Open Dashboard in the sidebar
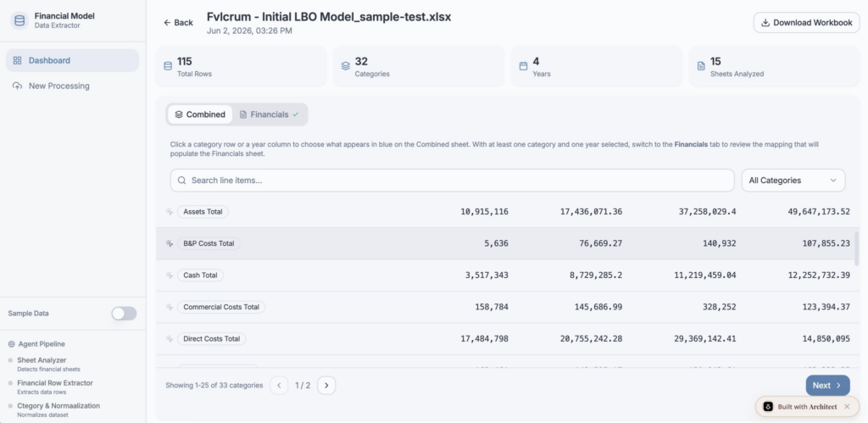 [73, 60]
